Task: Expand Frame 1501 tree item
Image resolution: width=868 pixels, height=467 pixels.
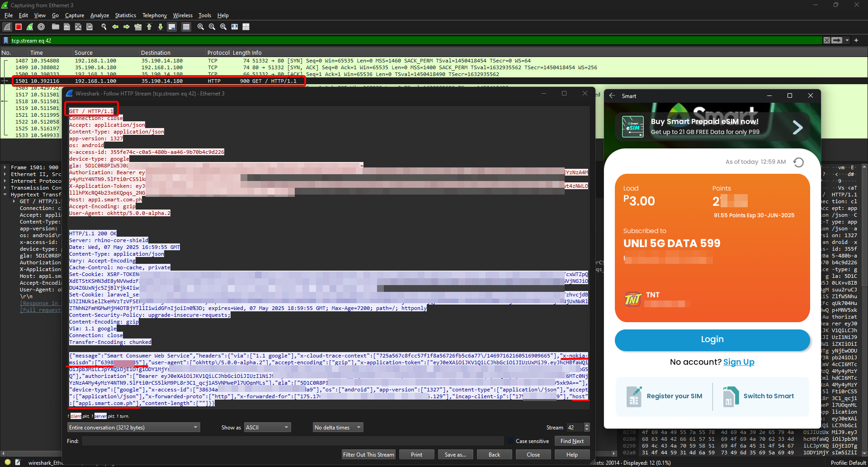Action: point(5,167)
